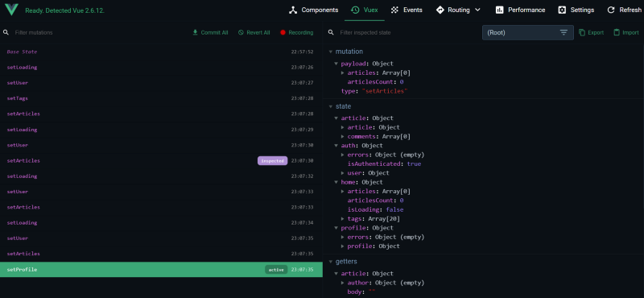Screen dimensions: 644x298
Task: Expand errors Object under auth
Action: click(x=343, y=155)
